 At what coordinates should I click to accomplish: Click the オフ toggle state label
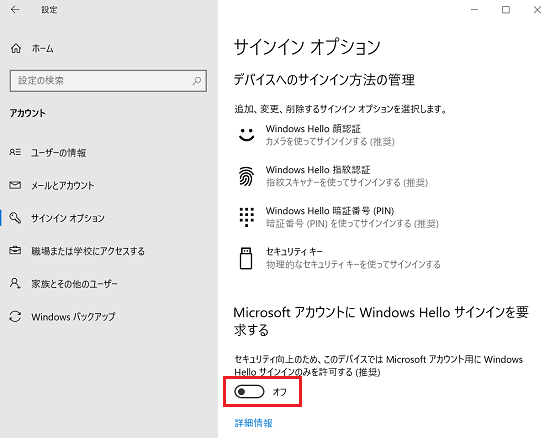click(280, 392)
